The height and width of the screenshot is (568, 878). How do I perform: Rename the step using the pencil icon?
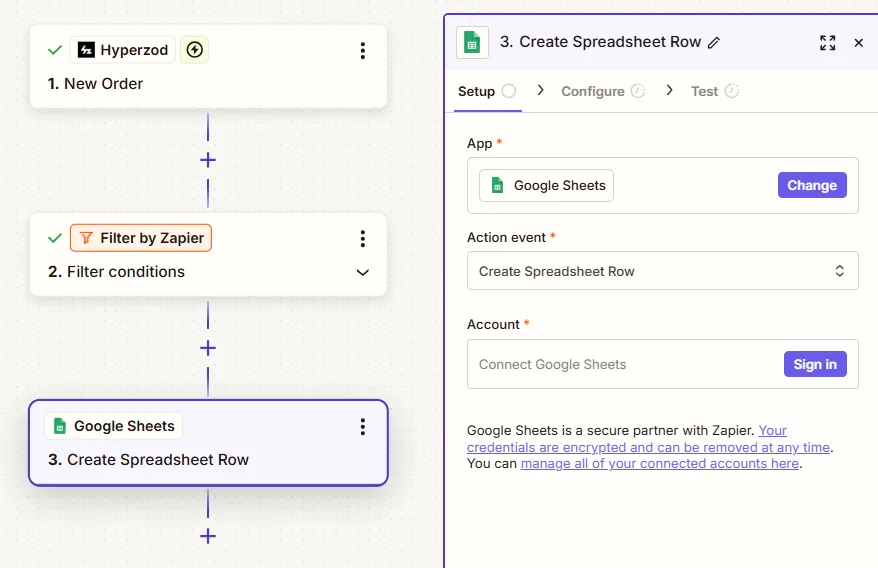pos(714,43)
